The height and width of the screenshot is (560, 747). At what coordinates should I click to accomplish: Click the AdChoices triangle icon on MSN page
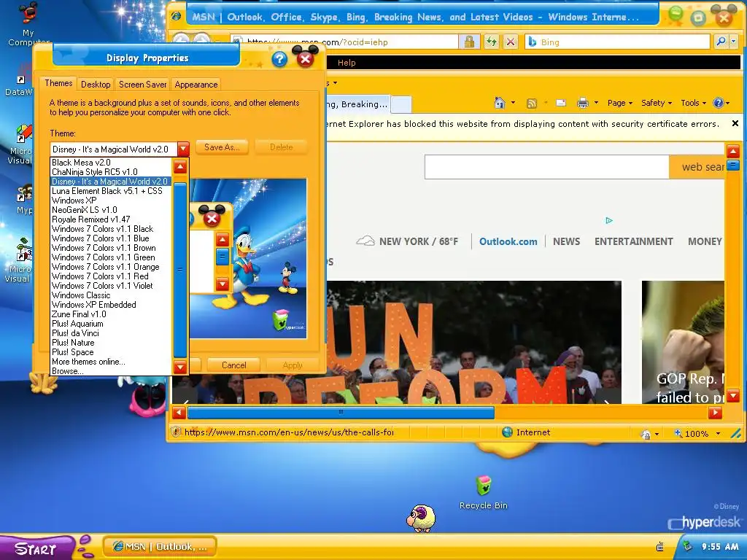tap(609, 220)
